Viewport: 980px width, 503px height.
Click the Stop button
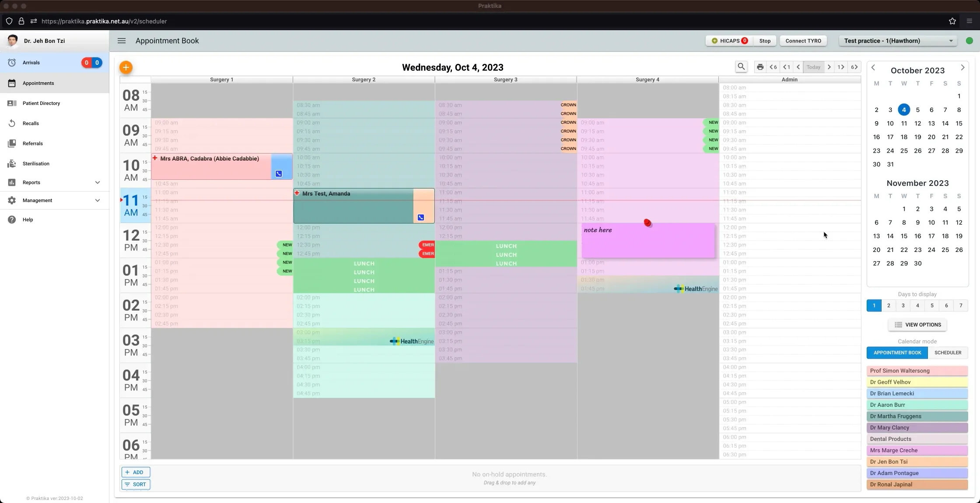click(765, 41)
